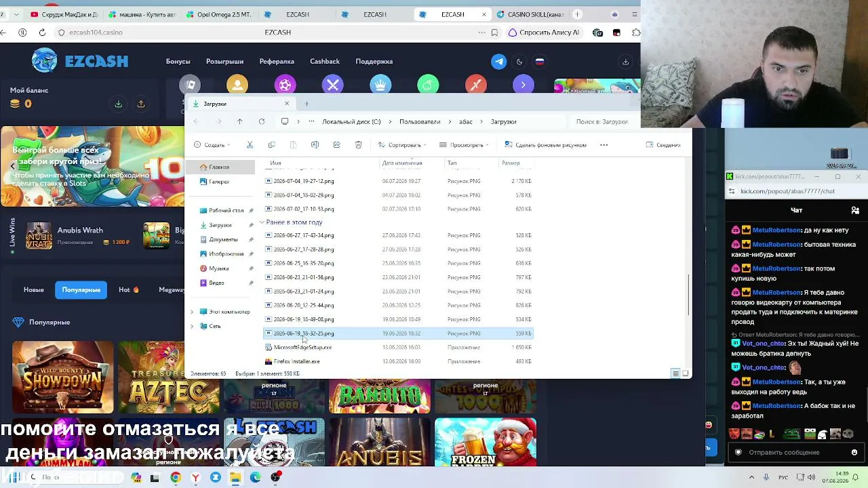
Task: Show next categories with arrow icon
Action: pyautogui.click(x=523, y=85)
